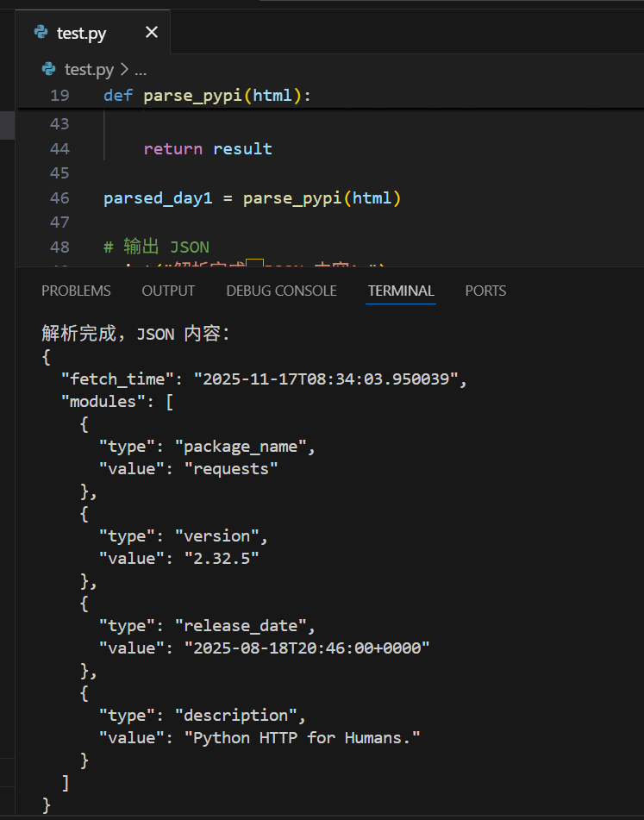
Task: Show the DEBUG CONSOLE panel
Action: tap(281, 291)
